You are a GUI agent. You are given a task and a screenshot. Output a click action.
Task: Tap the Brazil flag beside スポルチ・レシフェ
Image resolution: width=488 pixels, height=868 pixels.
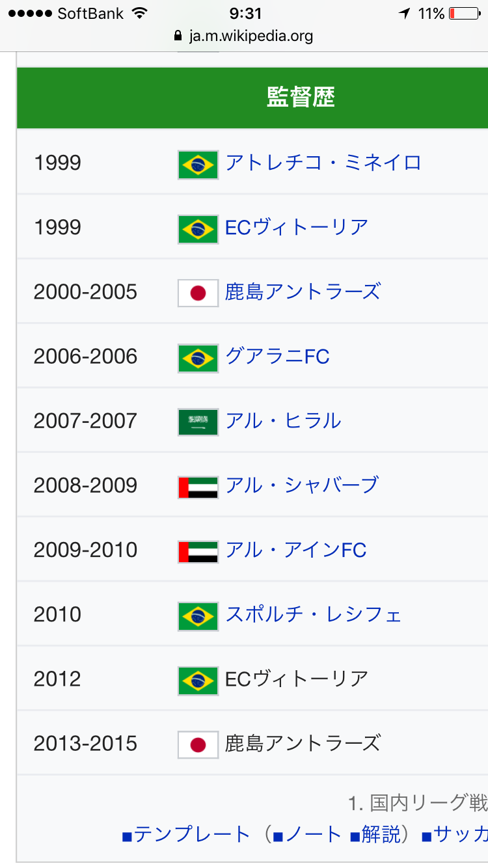coord(198,616)
